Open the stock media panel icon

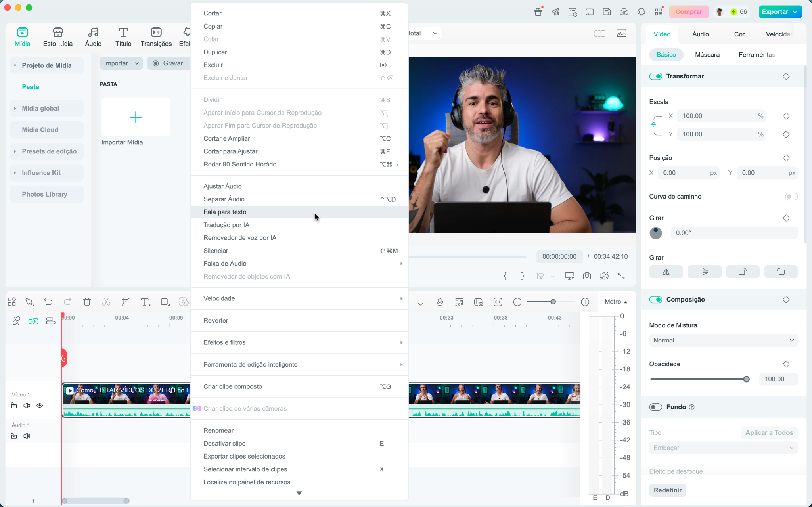[58, 33]
